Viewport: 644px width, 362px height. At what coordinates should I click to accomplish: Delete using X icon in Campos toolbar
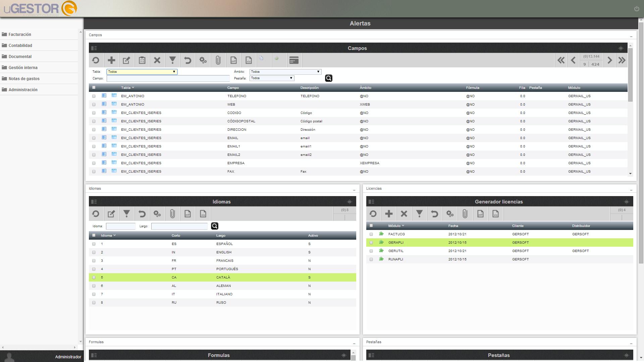click(x=157, y=60)
